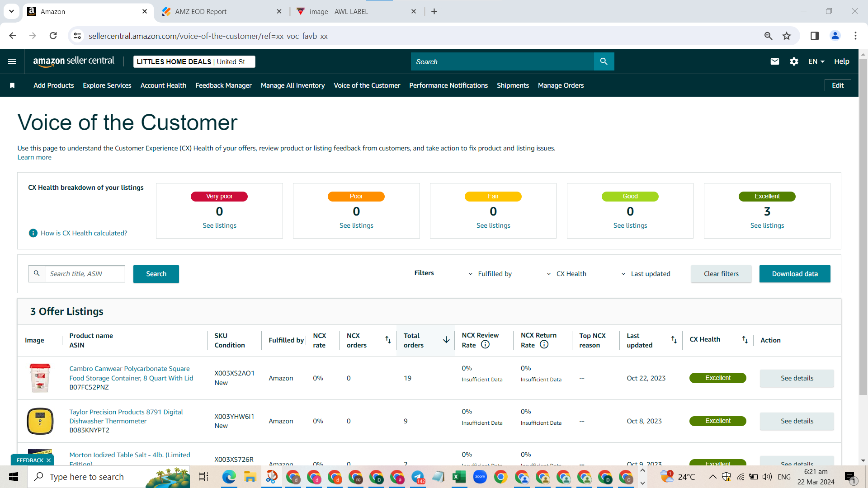Open the Chrome profile icon
Image resolution: width=868 pixels, height=488 pixels.
pyautogui.click(x=835, y=36)
